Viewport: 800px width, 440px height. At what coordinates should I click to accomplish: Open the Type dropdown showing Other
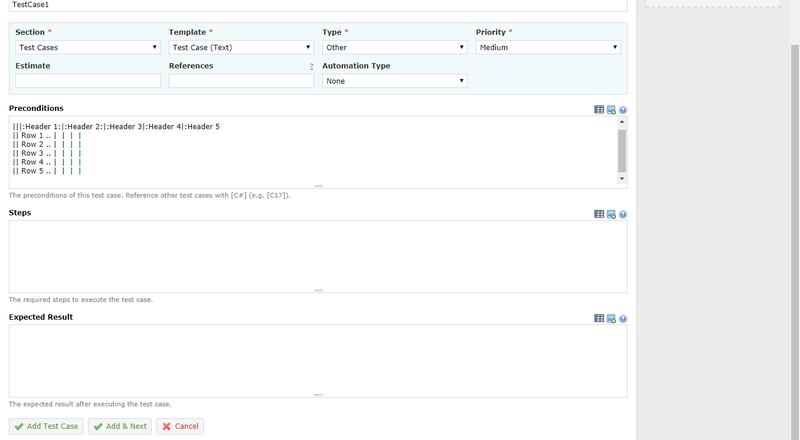click(395, 47)
